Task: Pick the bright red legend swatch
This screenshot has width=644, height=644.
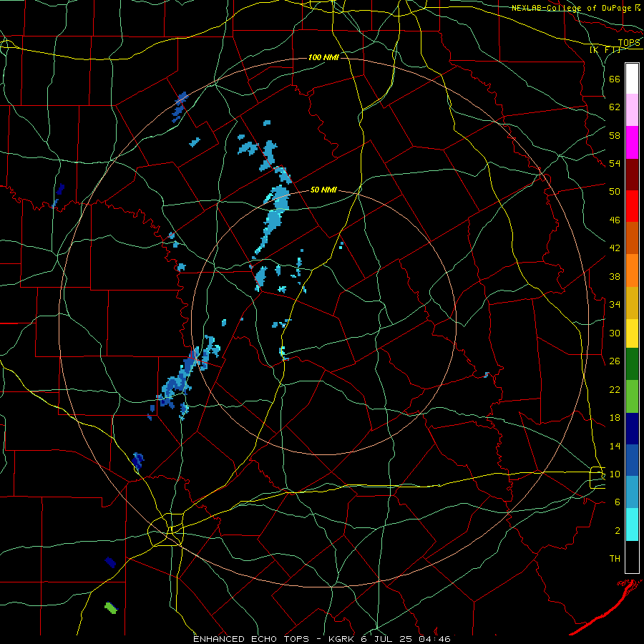Action: pos(632,206)
